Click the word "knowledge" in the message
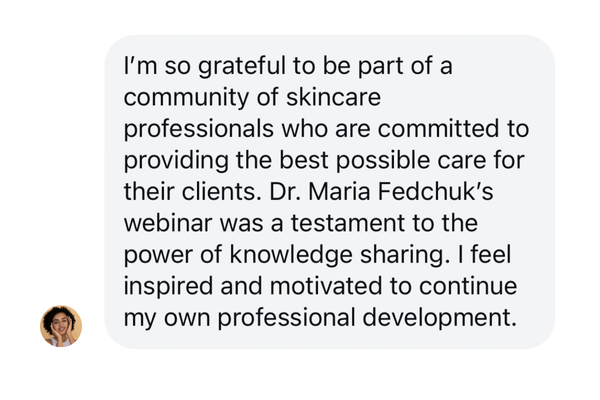Screen dimensions: 600x400 pyautogui.click(x=291, y=255)
